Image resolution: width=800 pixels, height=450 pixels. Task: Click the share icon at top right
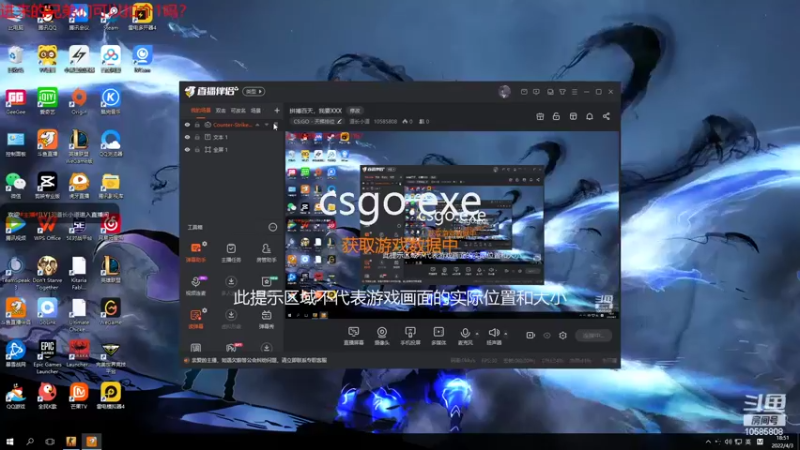(606, 116)
